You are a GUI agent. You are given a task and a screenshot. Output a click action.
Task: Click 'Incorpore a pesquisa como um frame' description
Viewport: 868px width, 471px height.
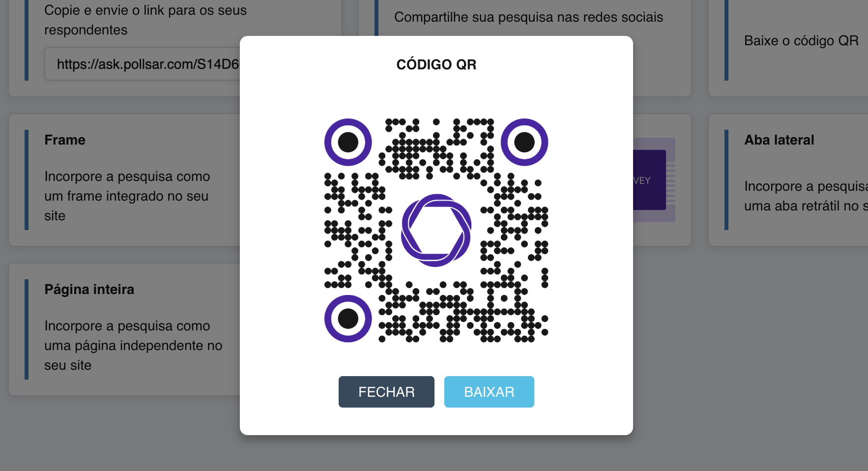(x=127, y=196)
